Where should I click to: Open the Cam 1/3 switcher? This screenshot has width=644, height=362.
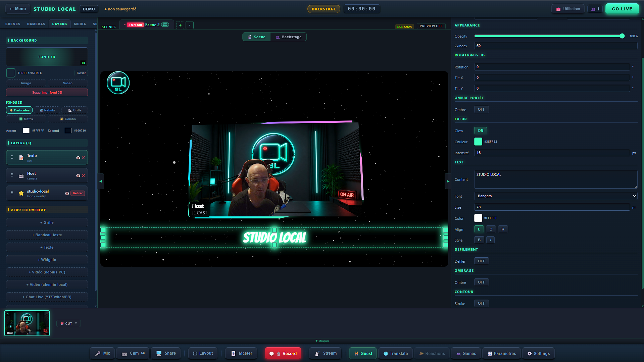pos(133,353)
